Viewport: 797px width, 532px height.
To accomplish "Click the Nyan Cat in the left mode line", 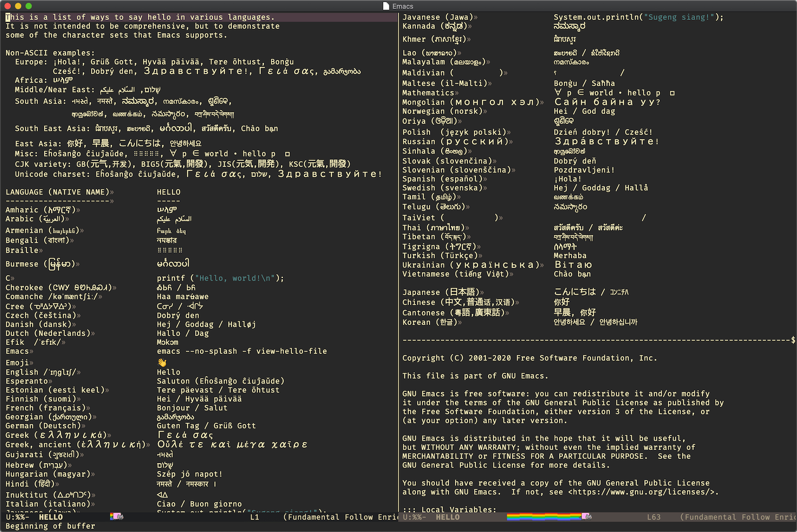I will (x=117, y=517).
